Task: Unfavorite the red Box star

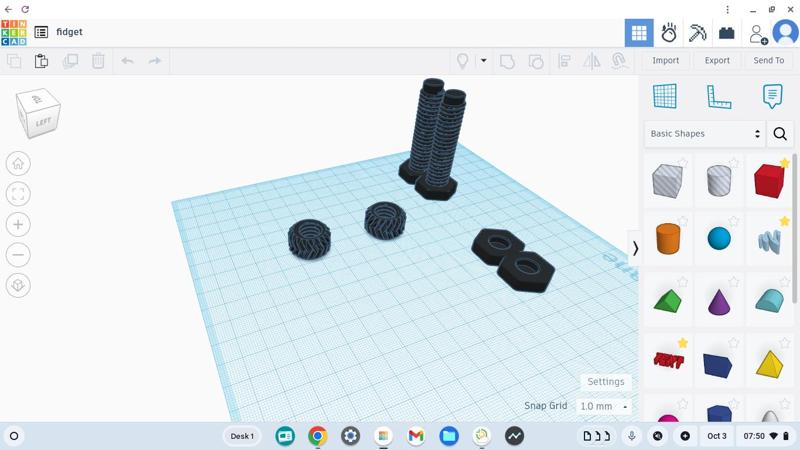Action: tap(785, 163)
